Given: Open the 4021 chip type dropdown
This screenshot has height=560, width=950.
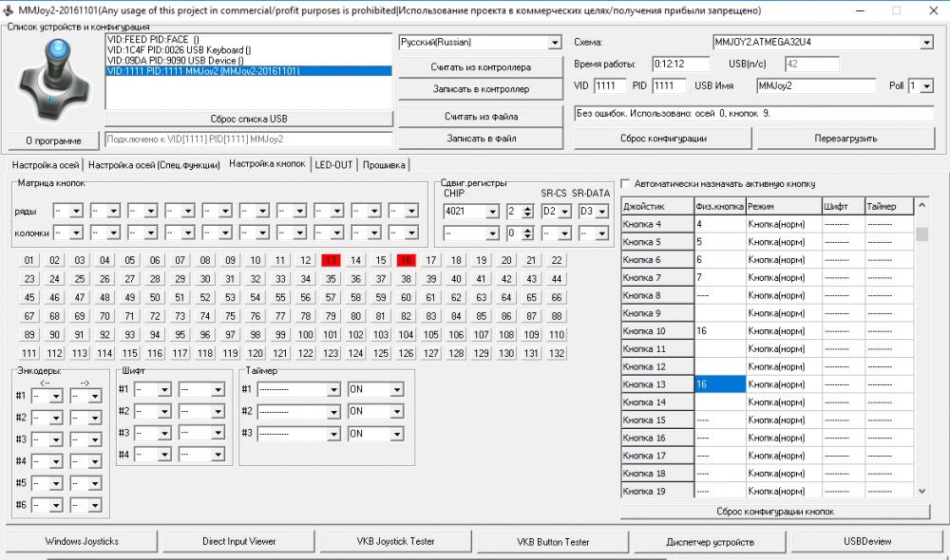Looking at the screenshot, I should (x=492, y=211).
